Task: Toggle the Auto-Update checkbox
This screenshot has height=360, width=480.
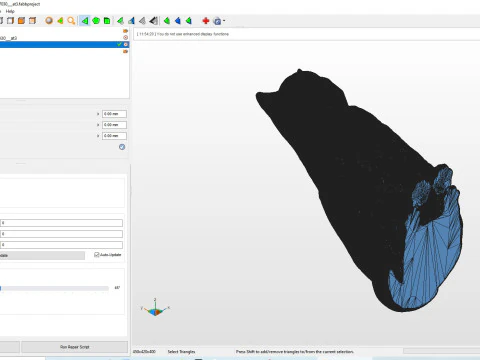Action: point(97,255)
